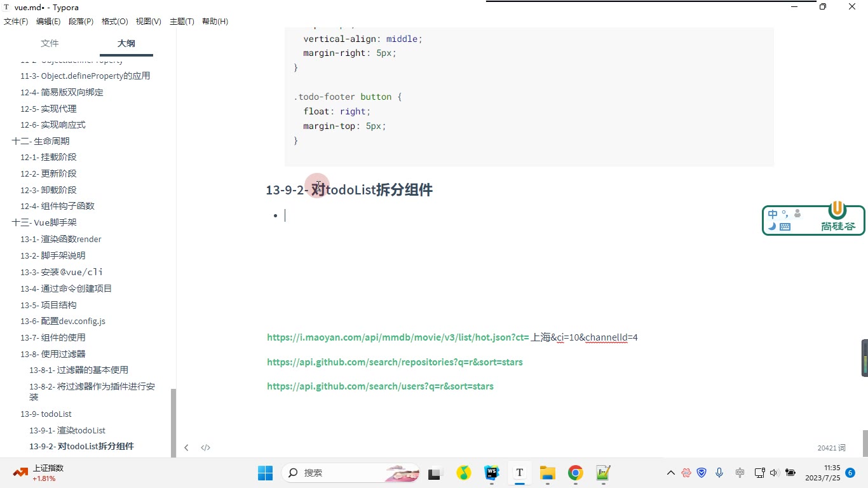Open Typora icon in the taskbar
The image size is (868, 488).
(520, 473)
